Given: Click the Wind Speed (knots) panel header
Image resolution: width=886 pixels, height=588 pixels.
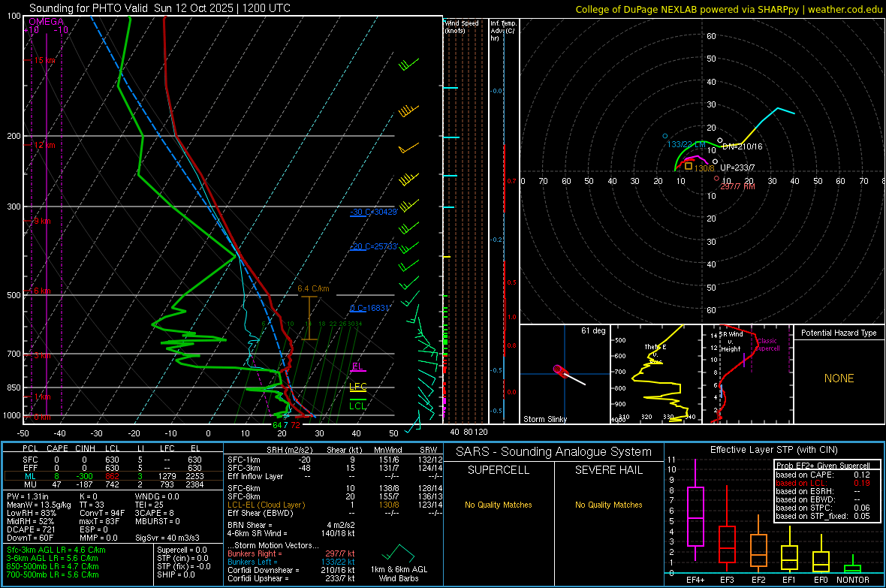Looking at the screenshot, I should [462, 26].
